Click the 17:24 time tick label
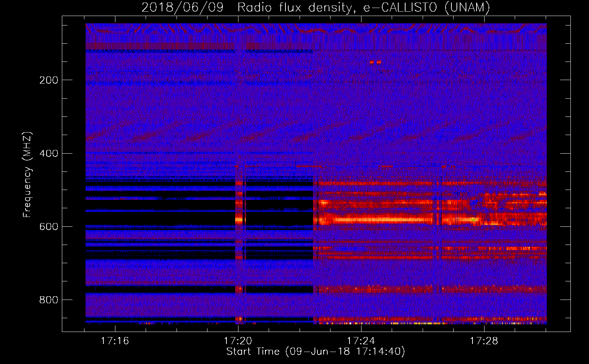 (361, 341)
